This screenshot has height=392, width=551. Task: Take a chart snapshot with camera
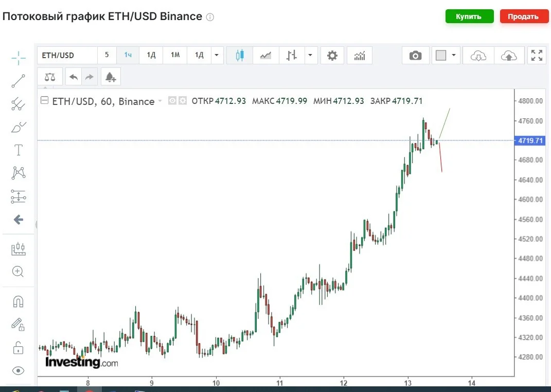[415, 56]
